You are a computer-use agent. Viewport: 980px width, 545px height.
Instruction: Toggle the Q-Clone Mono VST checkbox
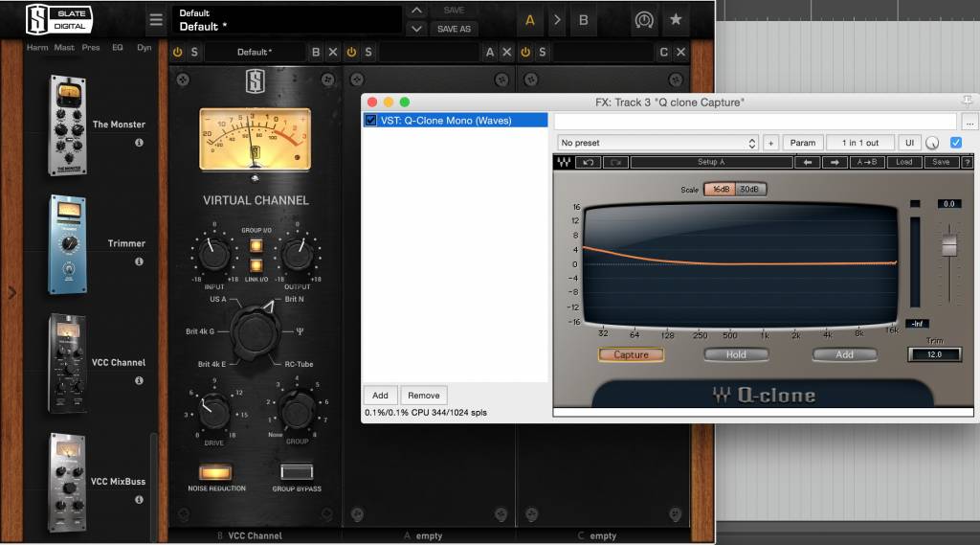click(370, 120)
